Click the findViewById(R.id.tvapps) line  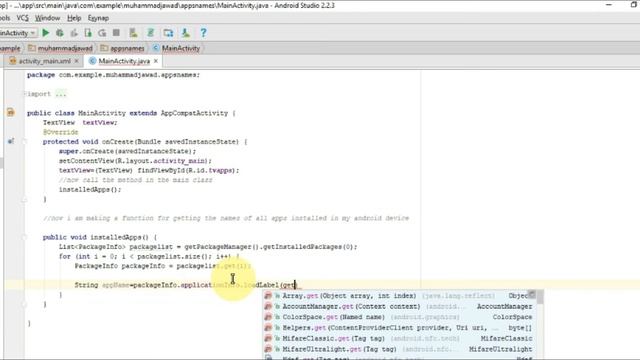[x=149, y=170]
